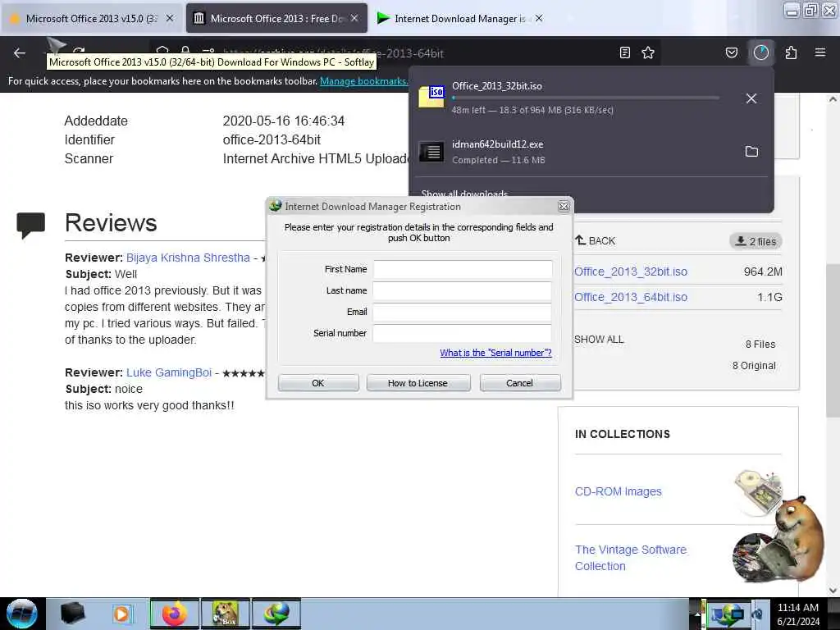This screenshot has height=630, width=840.
Task: Click the taskbar clock showing 11:14 AM
Action: pyautogui.click(x=798, y=614)
